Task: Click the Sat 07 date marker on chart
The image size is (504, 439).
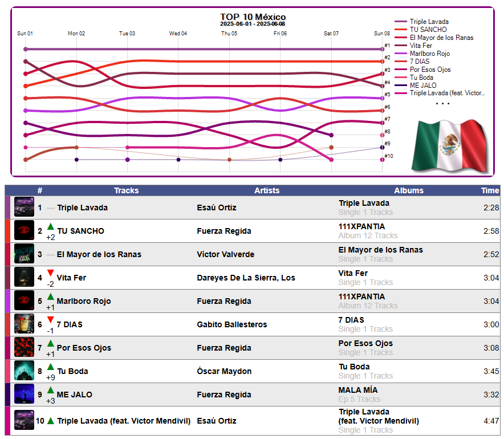Action: click(x=331, y=34)
